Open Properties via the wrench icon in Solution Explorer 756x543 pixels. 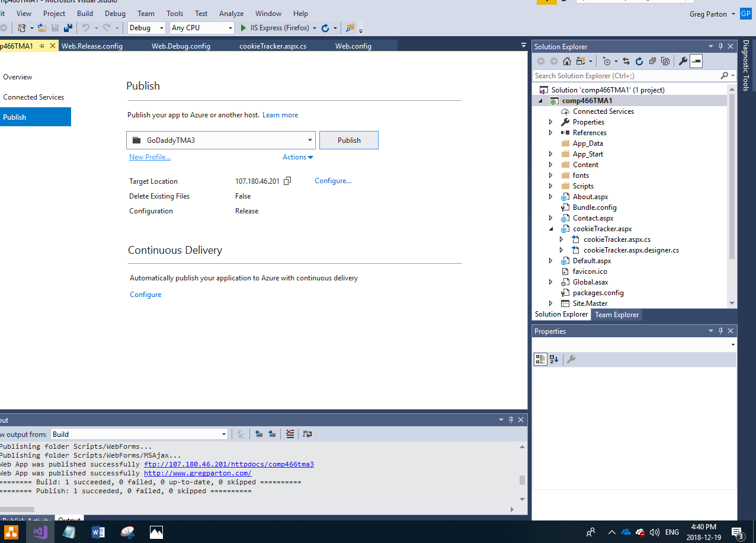(x=683, y=61)
